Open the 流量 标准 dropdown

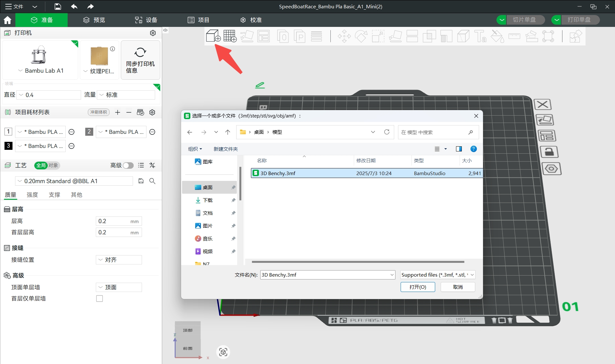tap(126, 95)
